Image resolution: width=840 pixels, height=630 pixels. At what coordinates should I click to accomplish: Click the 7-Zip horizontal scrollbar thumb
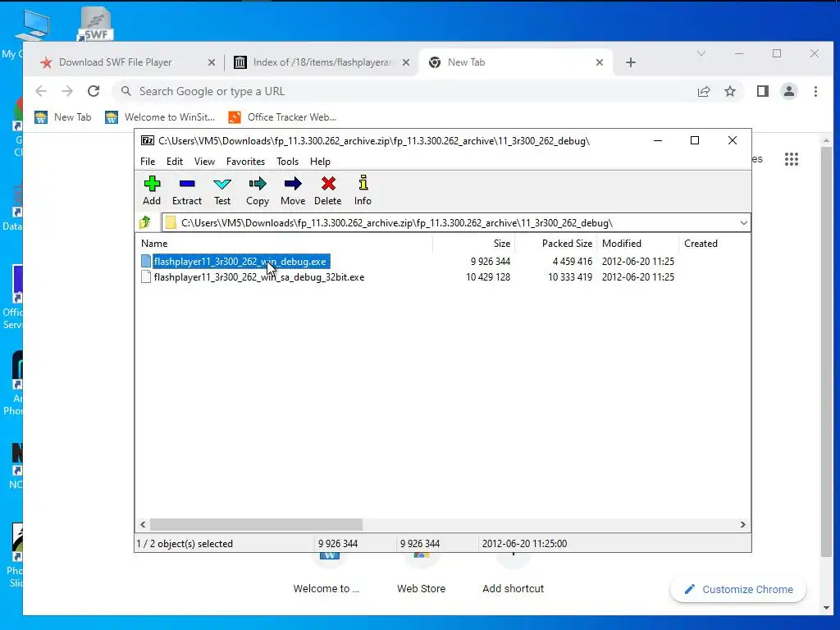[256, 524]
